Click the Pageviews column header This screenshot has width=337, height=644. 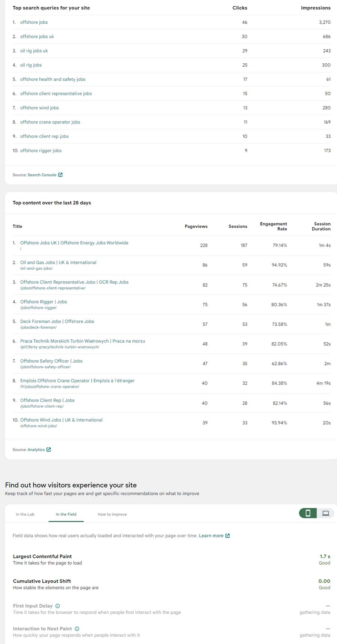[196, 226]
